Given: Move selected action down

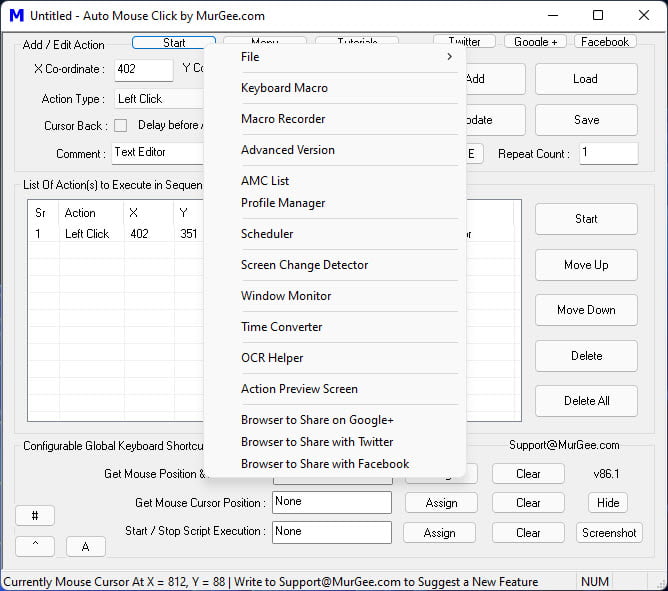Looking at the screenshot, I should 586,310.
